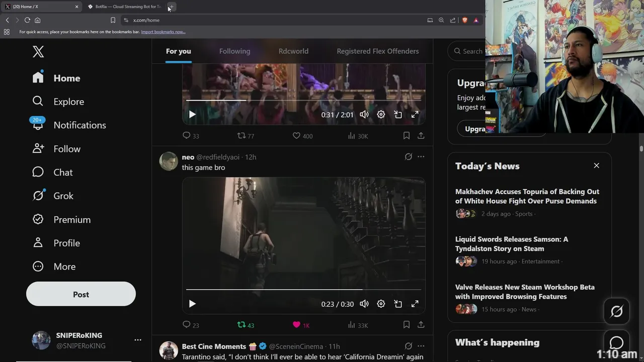Switch to the Rdcworld tab

coord(293,51)
